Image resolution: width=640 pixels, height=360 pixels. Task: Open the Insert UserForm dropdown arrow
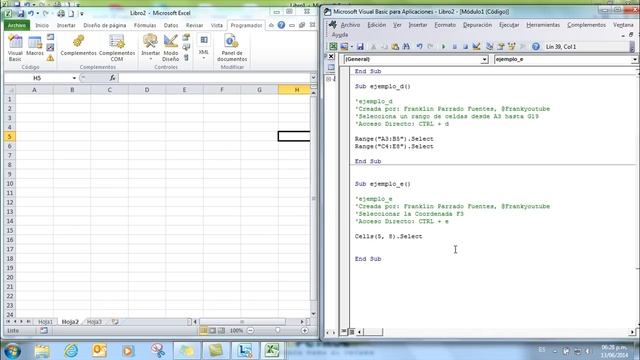coord(351,47)
